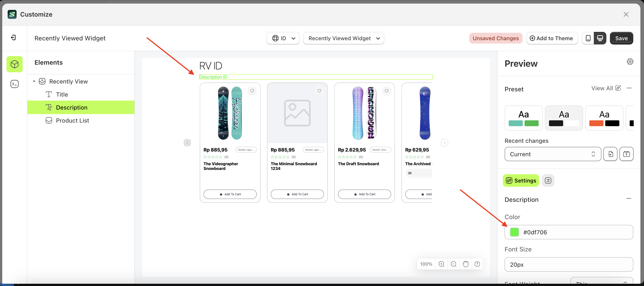644x286 pixels.
Task: Click the exit editor icon top-left
Action: pyautogui.click(x=13, y=37)
